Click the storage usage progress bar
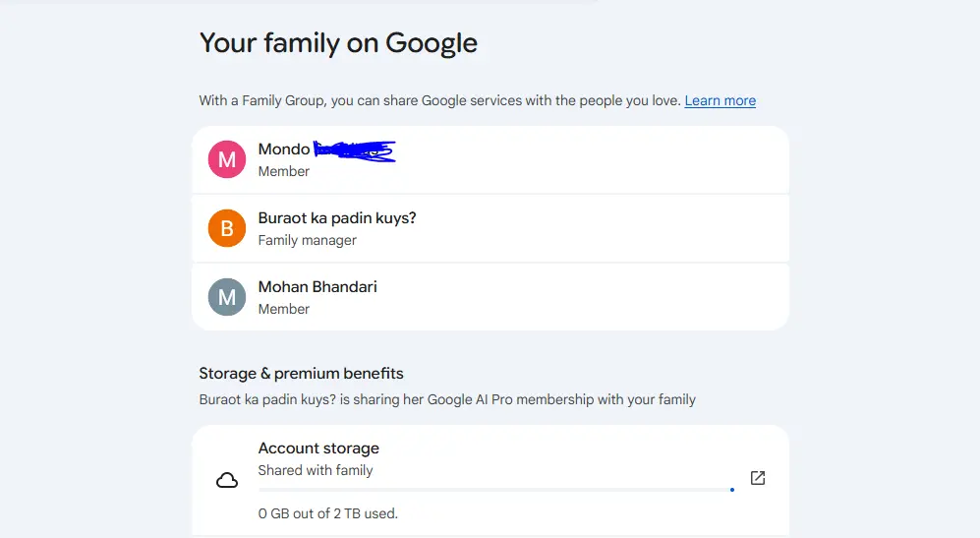The width and height of the screenshot is (980, 538). coord(496,490)
